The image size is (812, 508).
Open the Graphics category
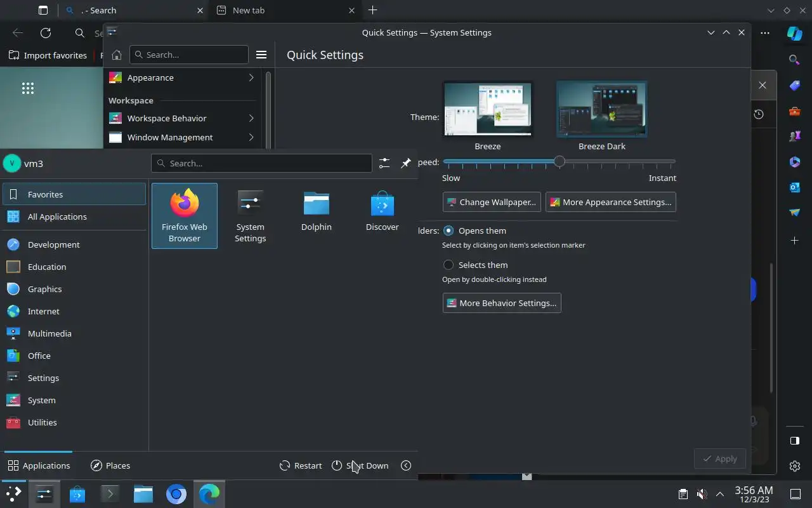74,289
